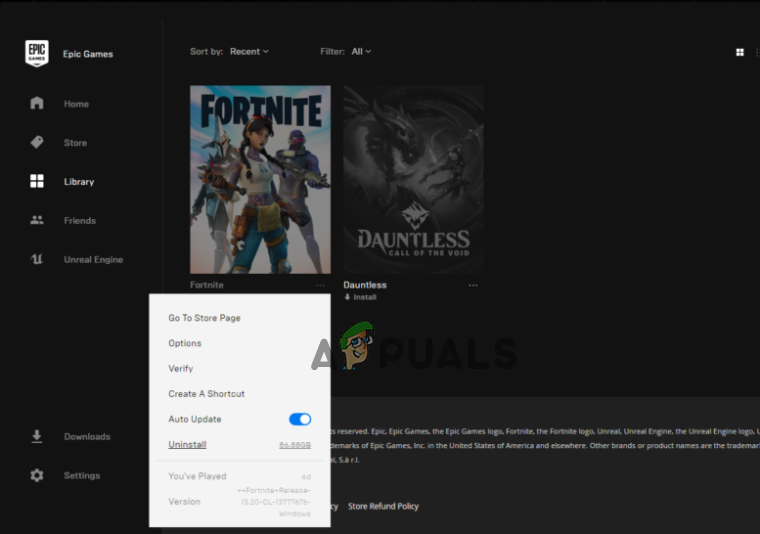Viewport: 760px width, 534px height.
Task: Switch to grid view icon at top right
Action: tap(740, 52)
